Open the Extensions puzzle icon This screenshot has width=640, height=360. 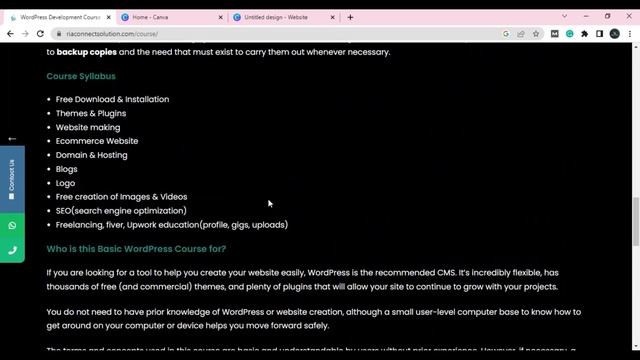point(584,34)
